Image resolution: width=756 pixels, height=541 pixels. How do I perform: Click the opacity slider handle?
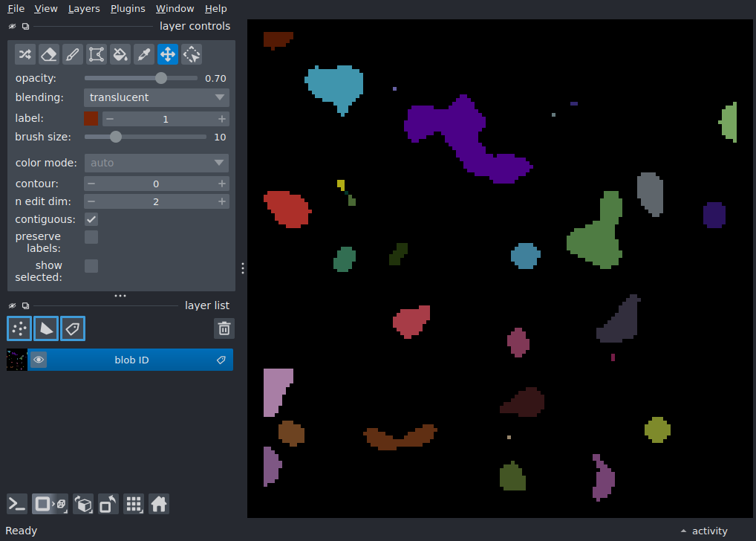[x=161, y=78]
